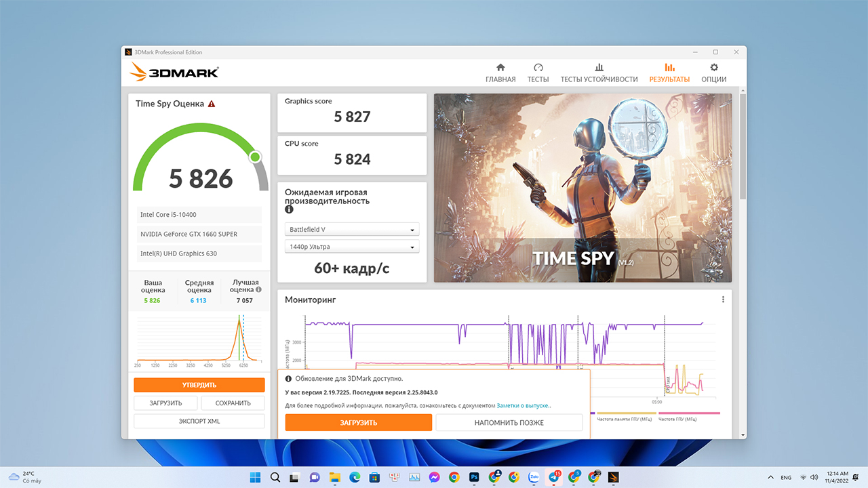The height and width of the screenshot is (488, 868).
Task: Click the scrollbar down arrow
Action: click(x=743, y=434)
